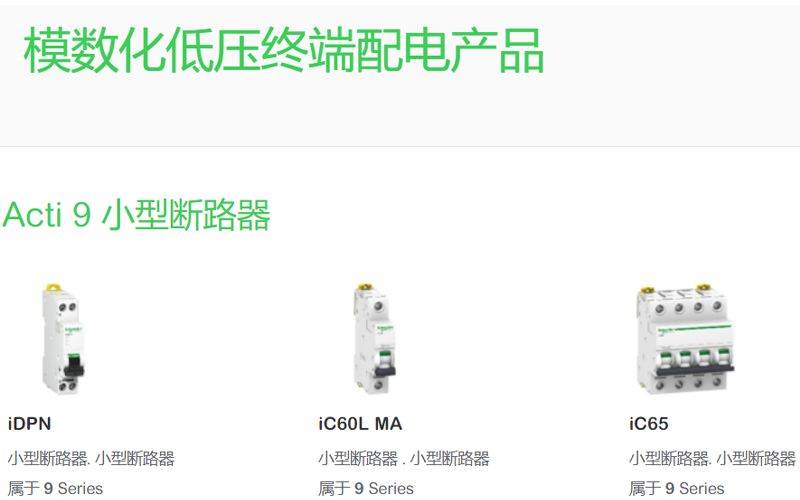The image size is (800, 500).
Task: Open the four-pole iC65 breaker image
Action: pyautogui.click(x=685, y=339)
